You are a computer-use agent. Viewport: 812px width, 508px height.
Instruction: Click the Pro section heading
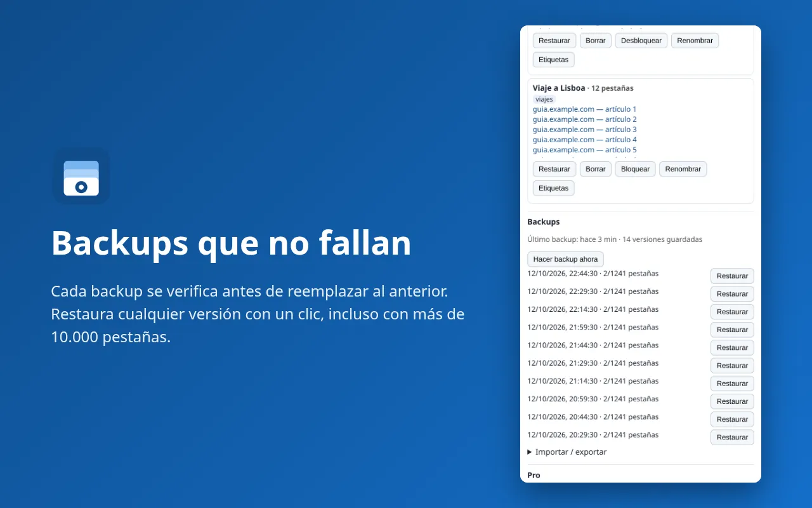click(x=534, y=475)
